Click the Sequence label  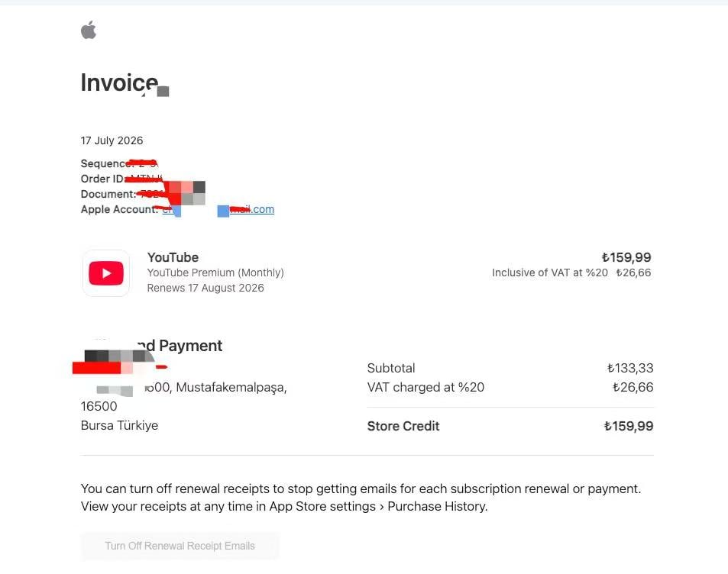[x=103, y=163]
